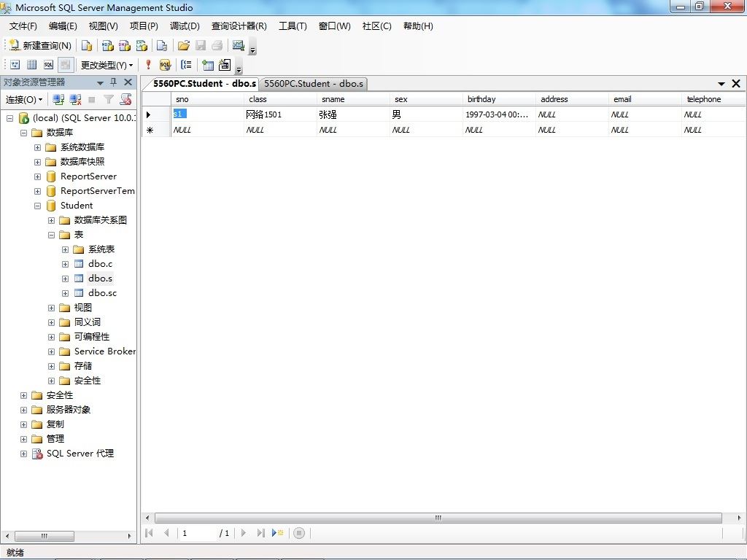Toggle auto-hide pin on Object Explorer
The image size is (747, 560).
coord(113,82)
